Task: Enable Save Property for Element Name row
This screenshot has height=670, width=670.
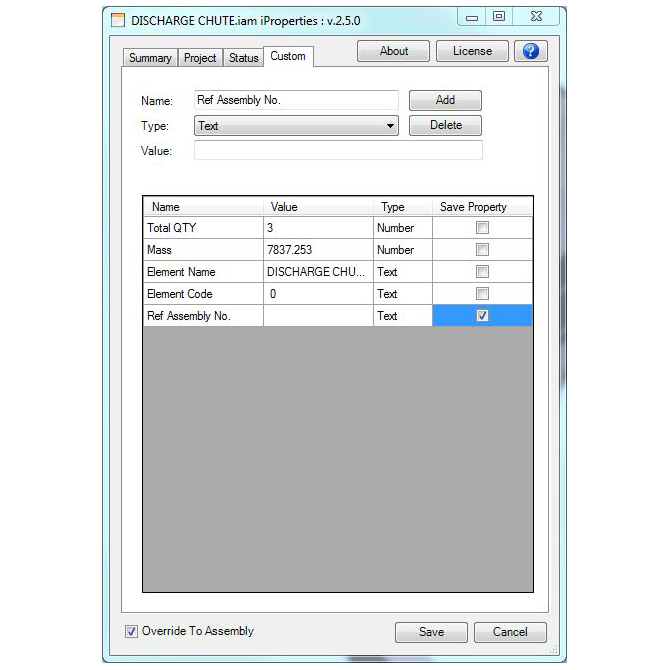Action: [x=482, y=271]
